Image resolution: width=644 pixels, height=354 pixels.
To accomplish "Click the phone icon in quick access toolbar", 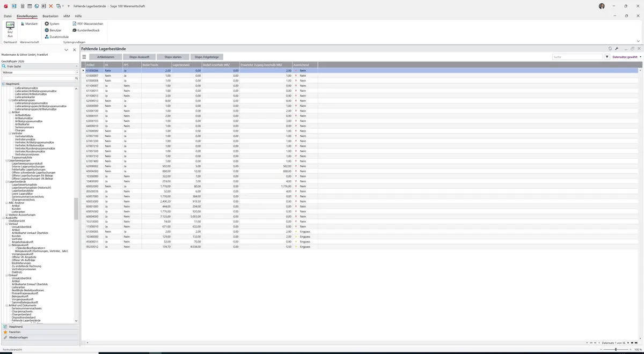I will (x=36, y=6).
